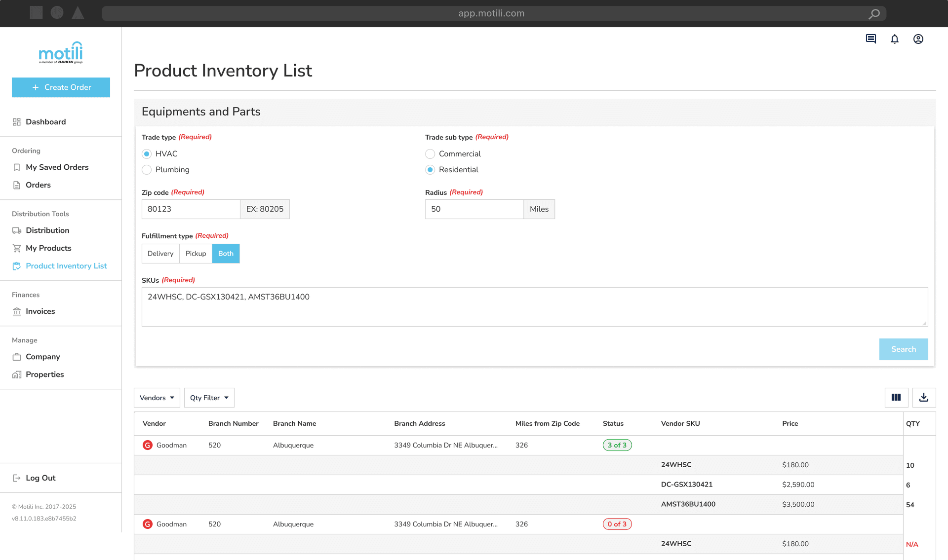This screenshot has width=948, height=560.
Task: Switch trade sub type to Commercial
Action: click(x=430, y=153)
